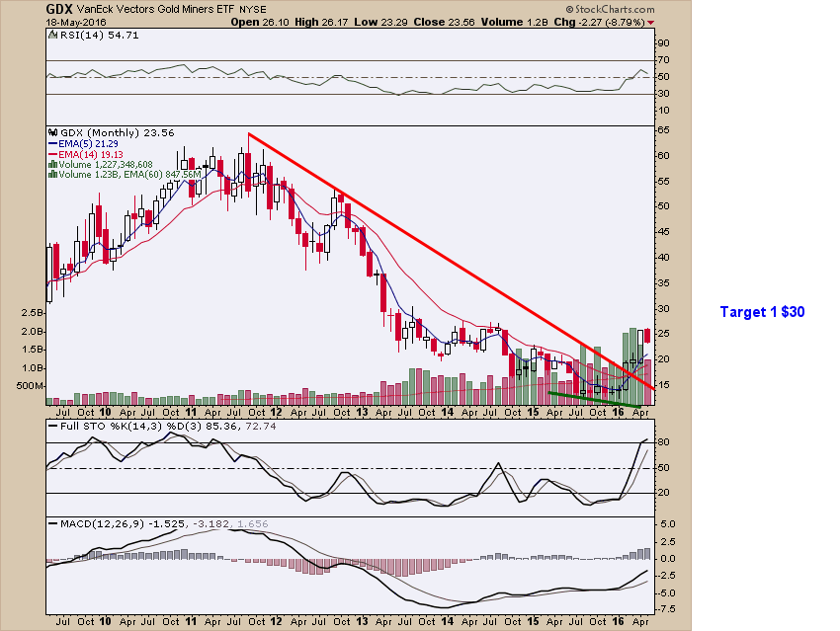
Task: Click the price axis label 15
Action: (x=663, y=385)
